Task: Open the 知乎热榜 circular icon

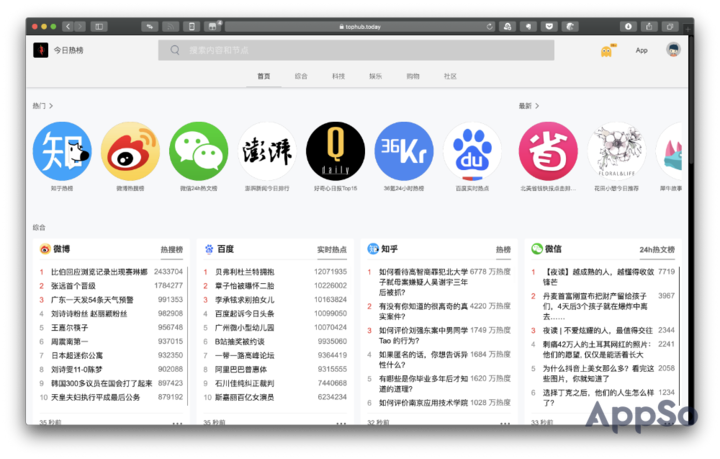Action: click(62, 151)
